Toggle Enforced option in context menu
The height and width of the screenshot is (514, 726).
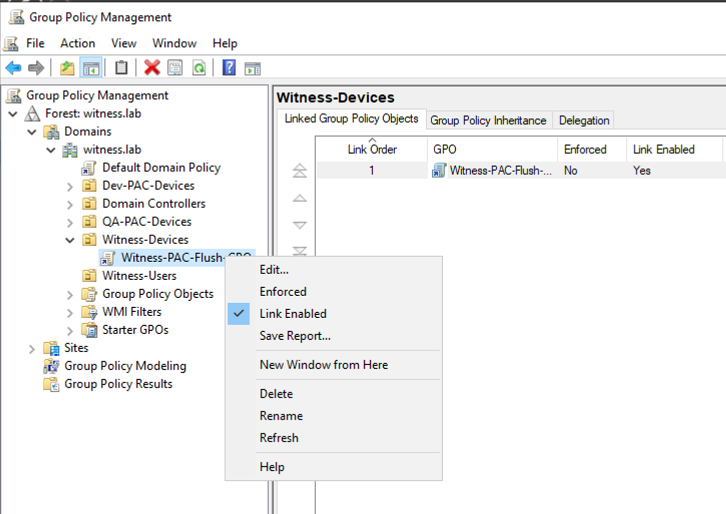pos(282,291)
